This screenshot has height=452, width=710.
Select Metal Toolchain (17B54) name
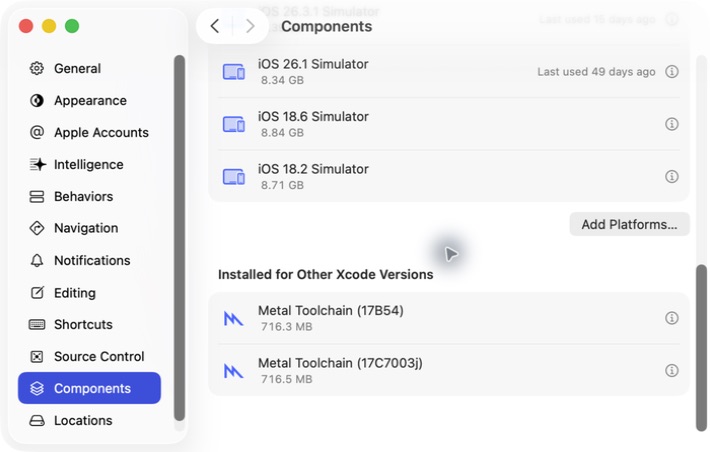tap(331, 311)
